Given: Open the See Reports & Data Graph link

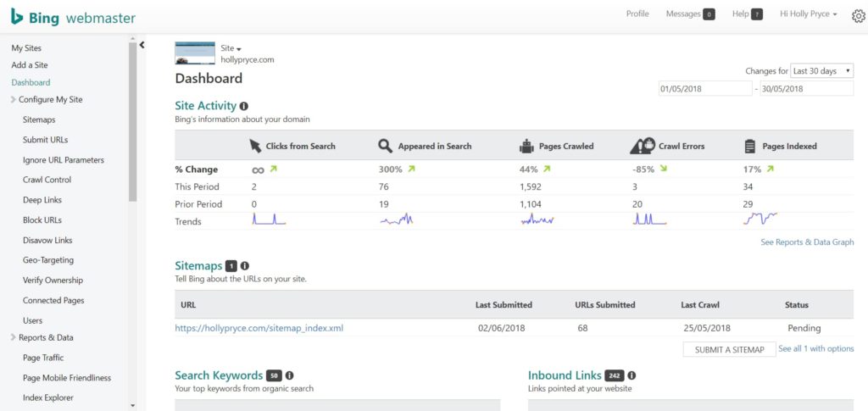Looking at the screenshot, I should tap(807, 242).
